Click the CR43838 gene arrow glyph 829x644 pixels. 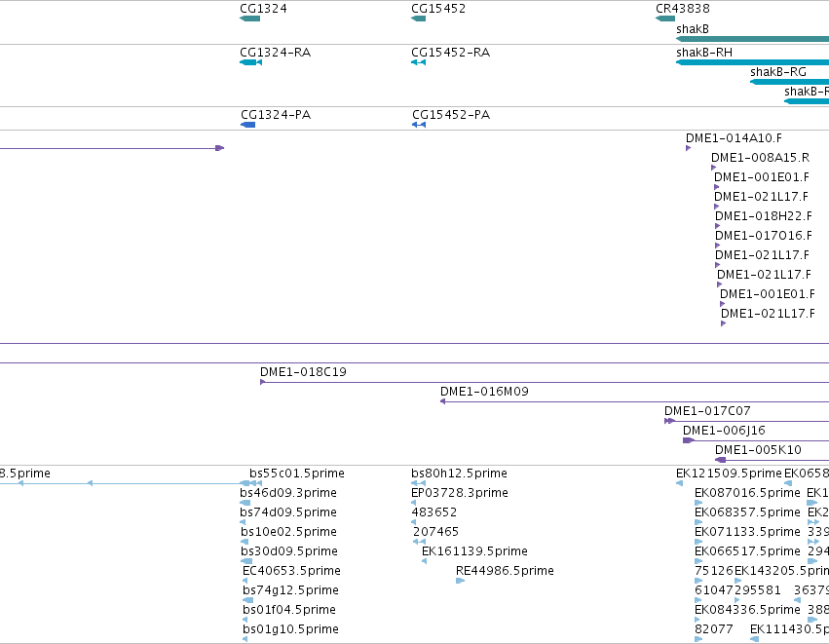coord(665,19)
